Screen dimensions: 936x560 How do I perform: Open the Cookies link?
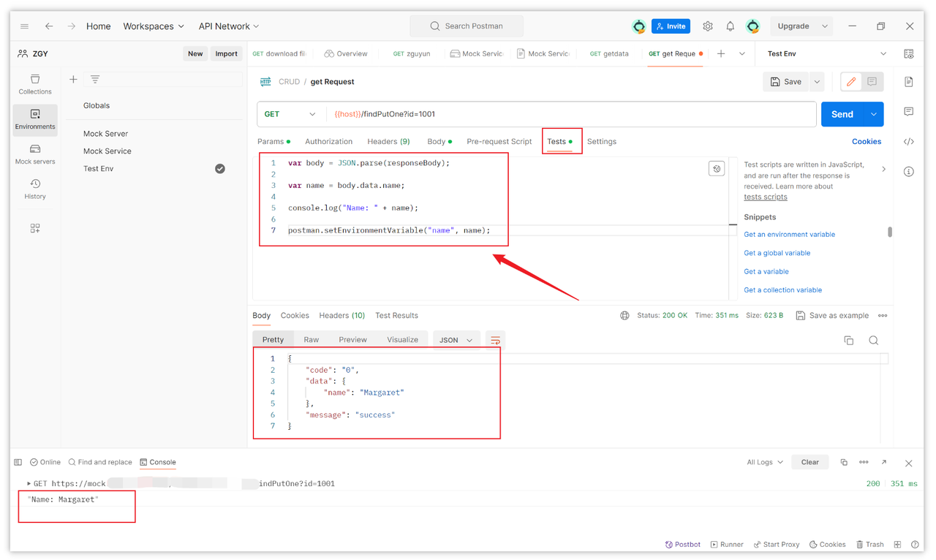click(867, 142)
